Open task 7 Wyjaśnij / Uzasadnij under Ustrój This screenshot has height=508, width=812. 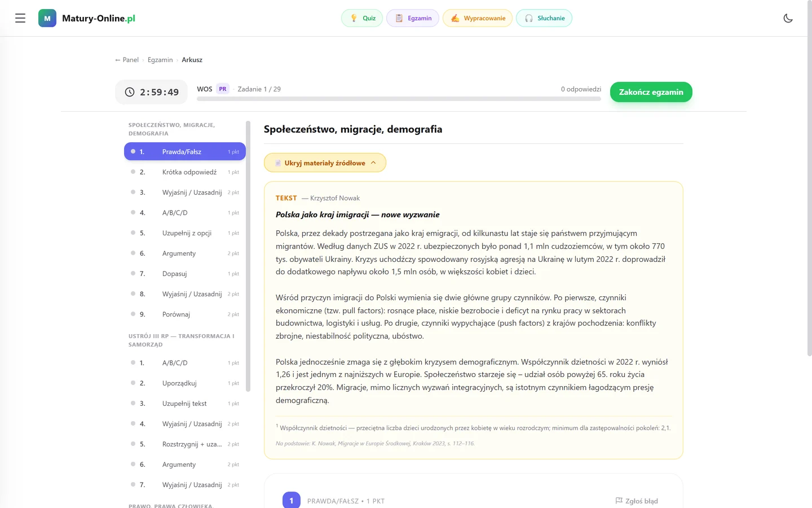click(x=185, y=484)
